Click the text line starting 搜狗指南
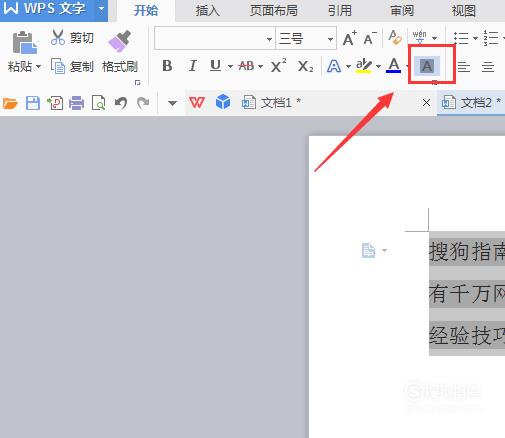This screenshot has height=438, width=505. (x=467, y=252)
